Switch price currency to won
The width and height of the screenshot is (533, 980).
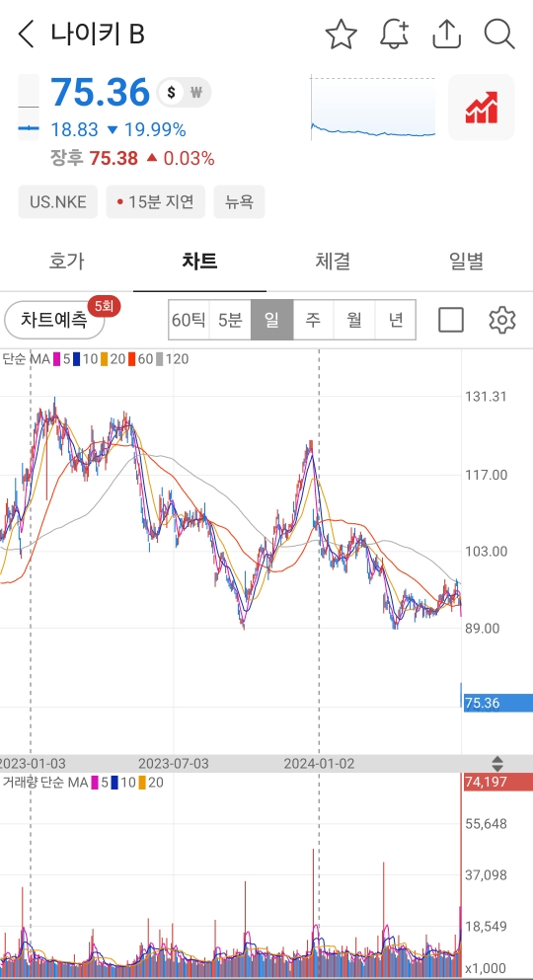(196, 93)
